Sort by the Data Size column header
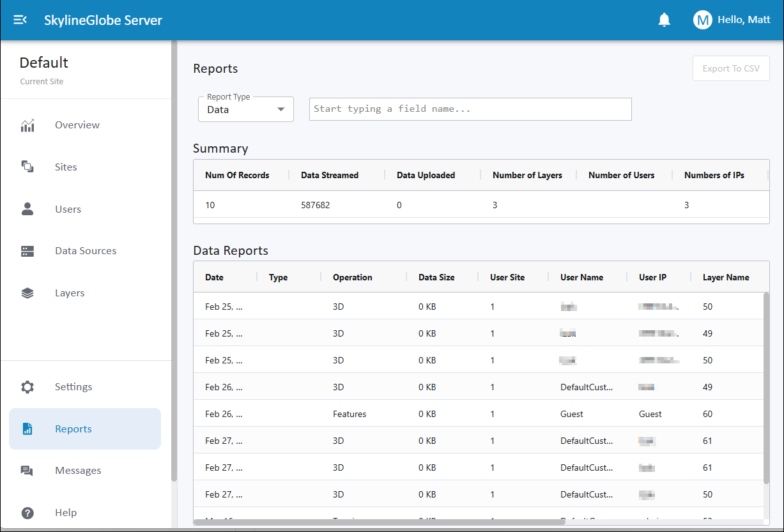Screen dimensions: 784x532 [436, 277]
